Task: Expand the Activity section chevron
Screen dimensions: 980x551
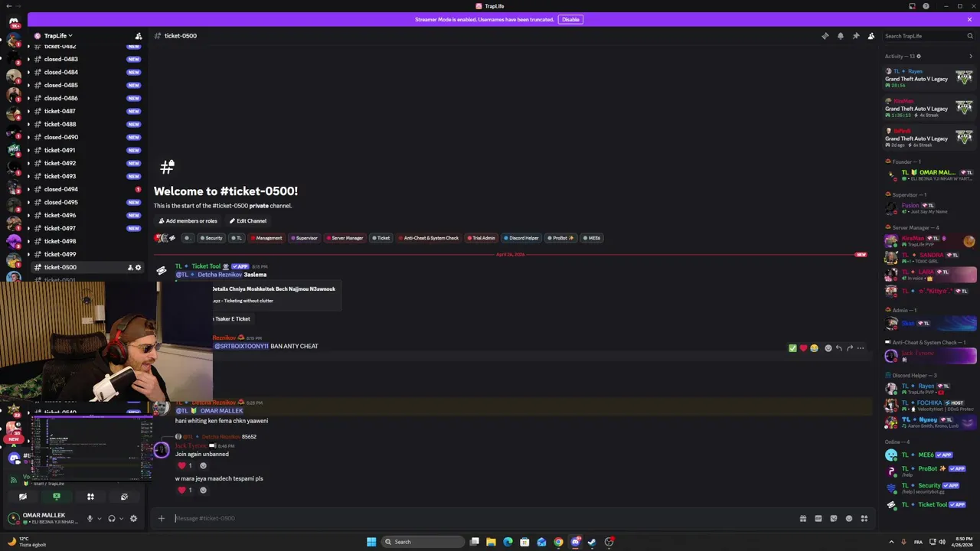Action: 971,56
